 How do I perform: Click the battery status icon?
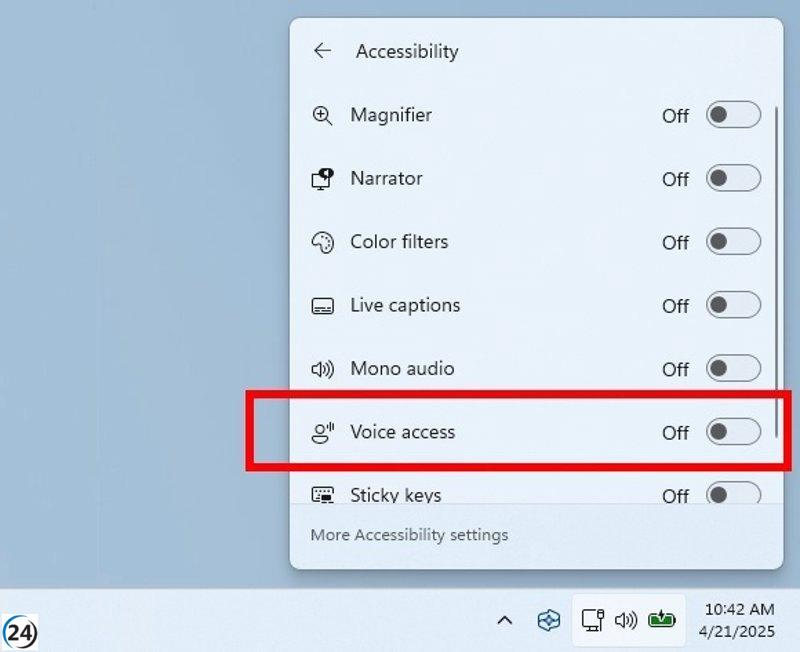point(664,620)
